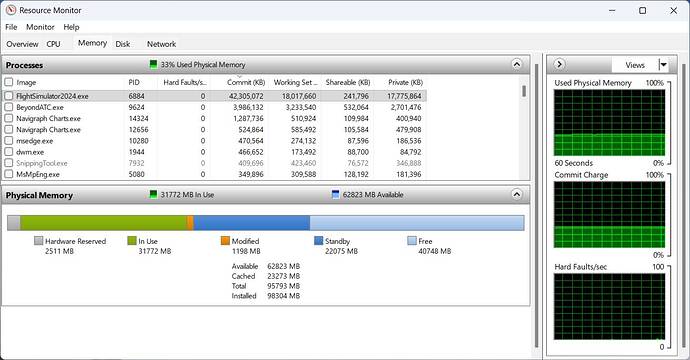
Task: Check the BeyondATC.exe process checkbox
Action: tap(9, 107)
